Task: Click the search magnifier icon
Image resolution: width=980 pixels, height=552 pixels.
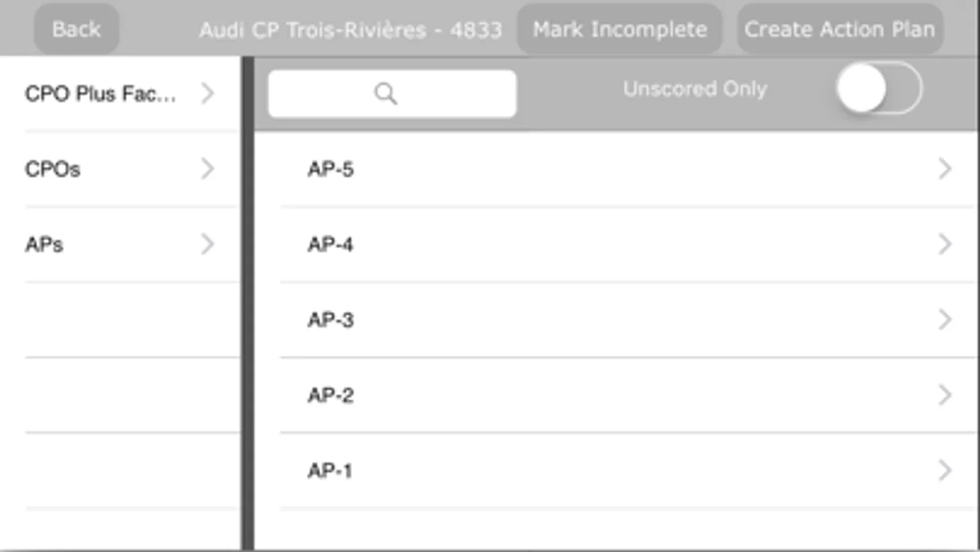Action: (386, 94)
